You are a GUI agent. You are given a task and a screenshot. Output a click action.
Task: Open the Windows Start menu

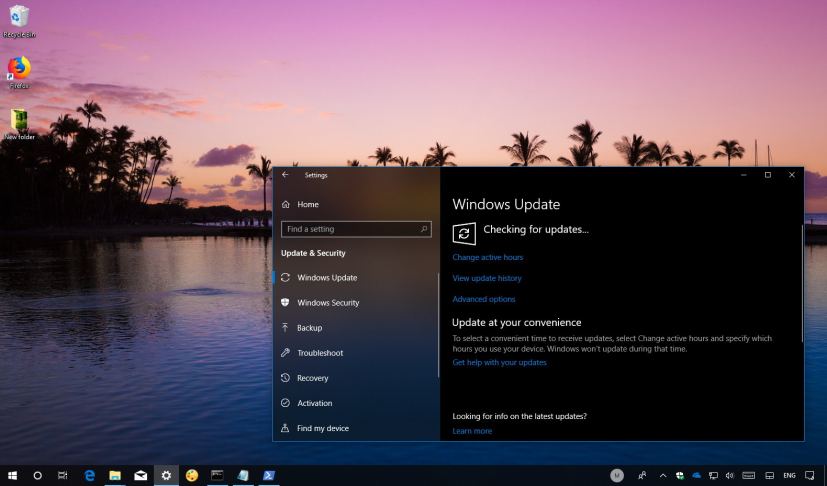(x=12, y=475)
